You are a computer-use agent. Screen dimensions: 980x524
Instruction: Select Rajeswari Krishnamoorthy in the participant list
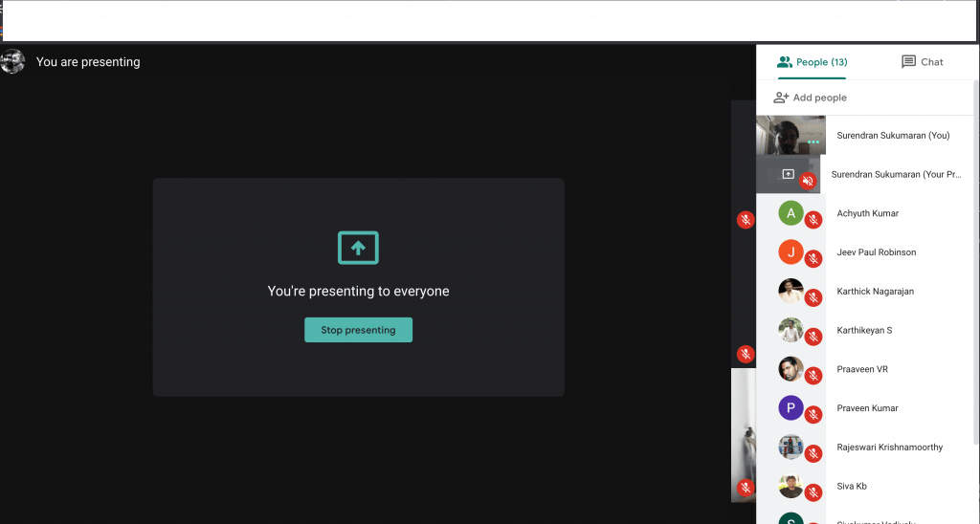[x=889, y=448]
